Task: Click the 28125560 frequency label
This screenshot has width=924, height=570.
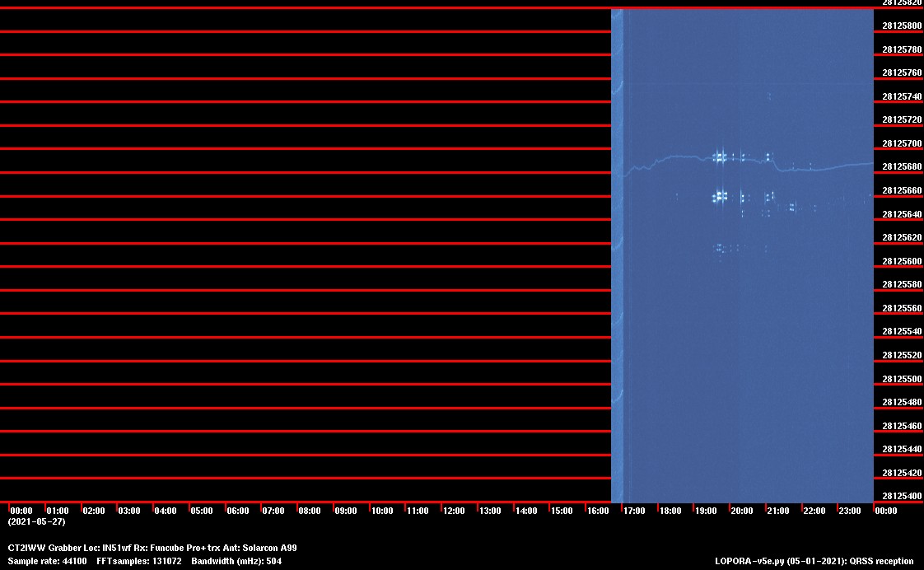Action: click(902, 308)
